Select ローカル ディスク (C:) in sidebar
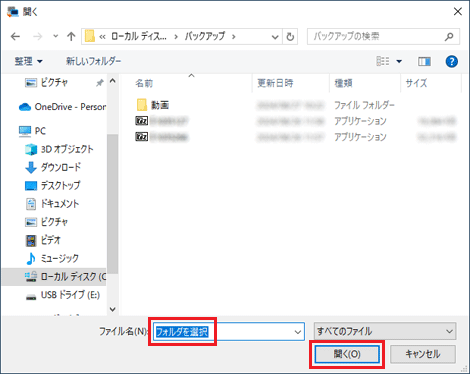Viewport: 470px width, 374px height. [x=54, y=277]
